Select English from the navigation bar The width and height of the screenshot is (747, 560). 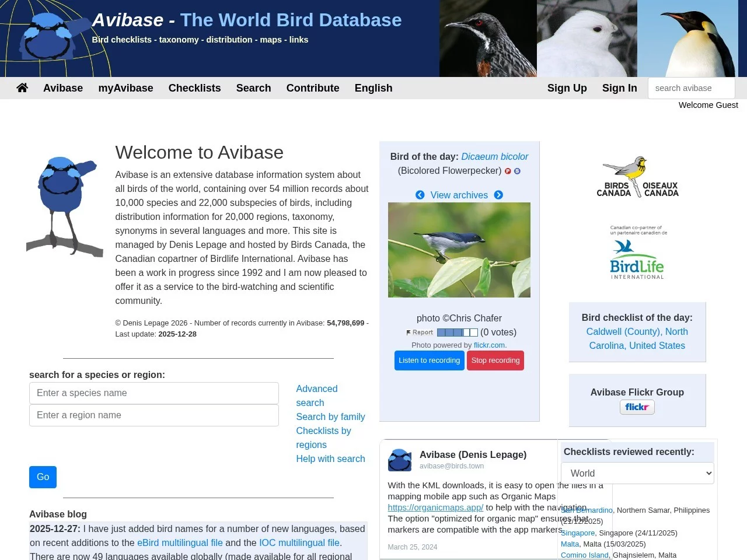tap(373, 88)
